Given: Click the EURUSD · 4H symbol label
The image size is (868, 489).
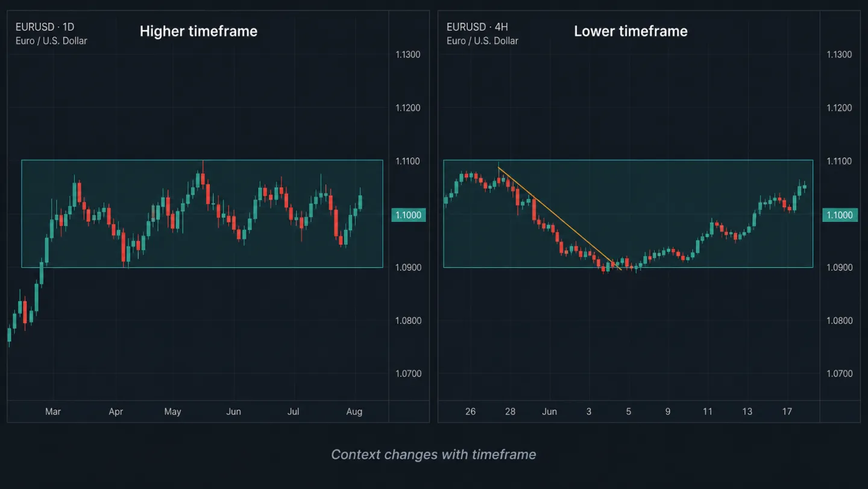Looking at the screenshot, I should coord(477,27).
